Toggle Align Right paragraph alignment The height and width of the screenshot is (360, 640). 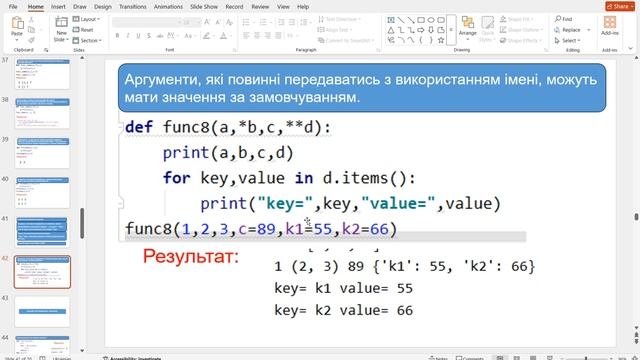(267, 36)
